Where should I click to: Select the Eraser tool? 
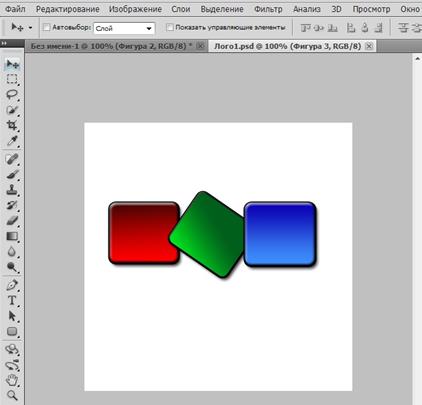coord(12,221)
